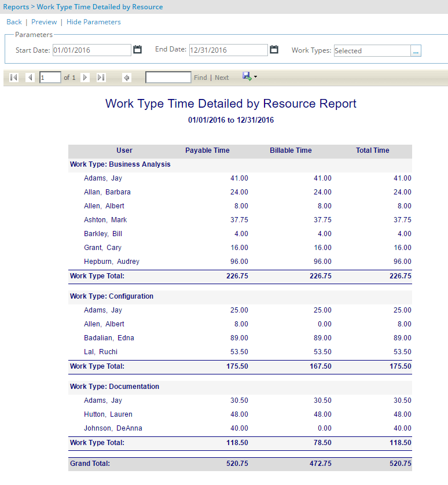Click Allan, Barbara row name
The image size is (448, 485).
(x=107, y=192)
